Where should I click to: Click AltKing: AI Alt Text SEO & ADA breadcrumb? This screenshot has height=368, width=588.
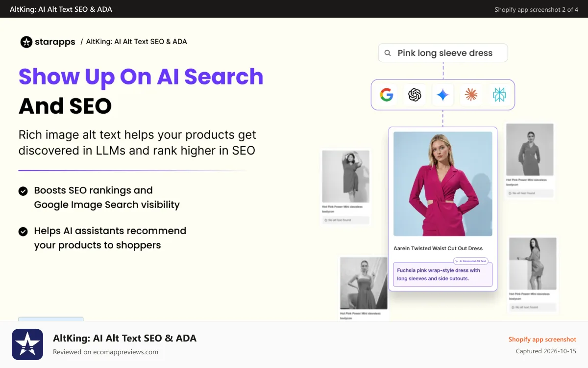137,42
